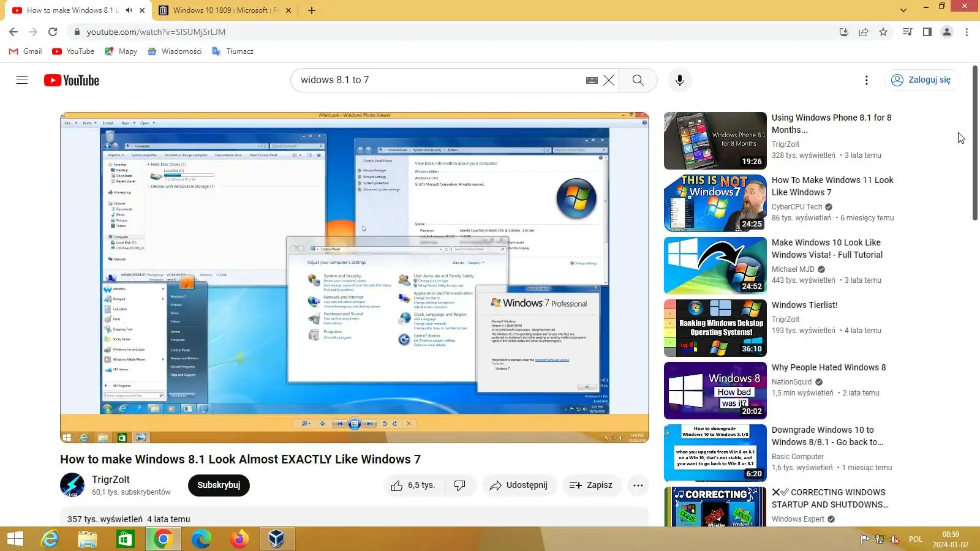Go to YouTube home via the logo
The height and width of the screenshot is (551, 980).
(72, 80)
